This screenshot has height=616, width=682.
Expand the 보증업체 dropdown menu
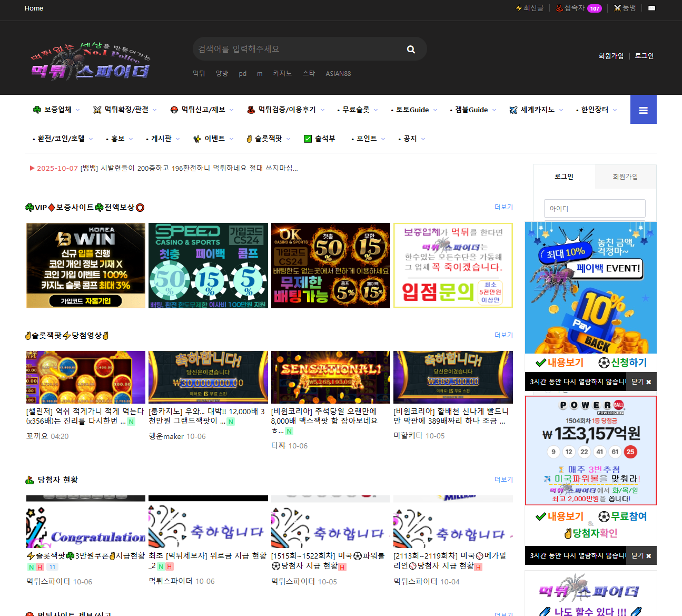(x=57, y=110)
